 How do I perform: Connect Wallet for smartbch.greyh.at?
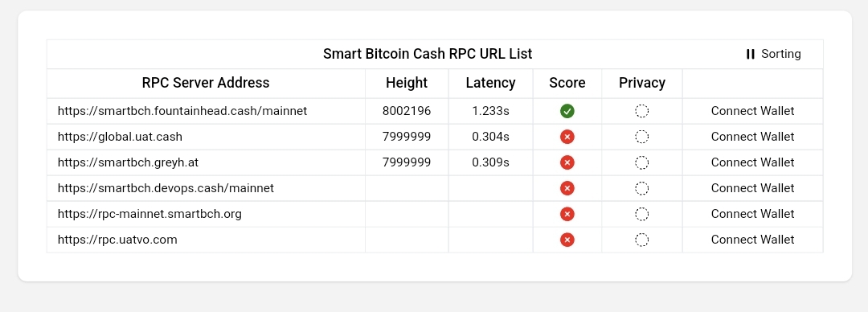point(752,162)
